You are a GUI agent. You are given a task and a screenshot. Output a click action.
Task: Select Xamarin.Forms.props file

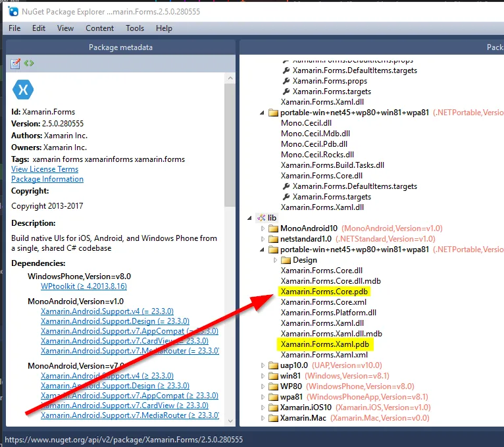tap(330, 81)
